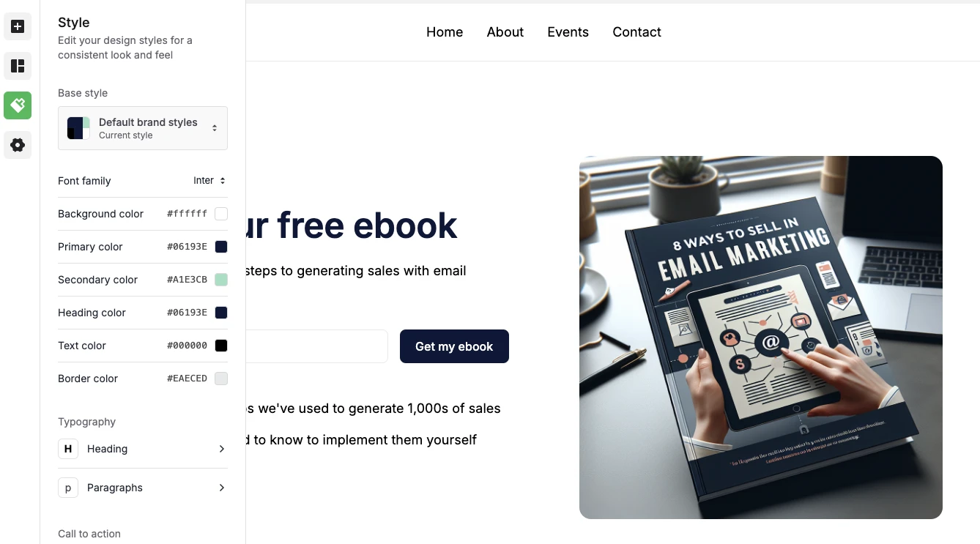Expand the Heading typography chevron

click(x=222, y=449)
